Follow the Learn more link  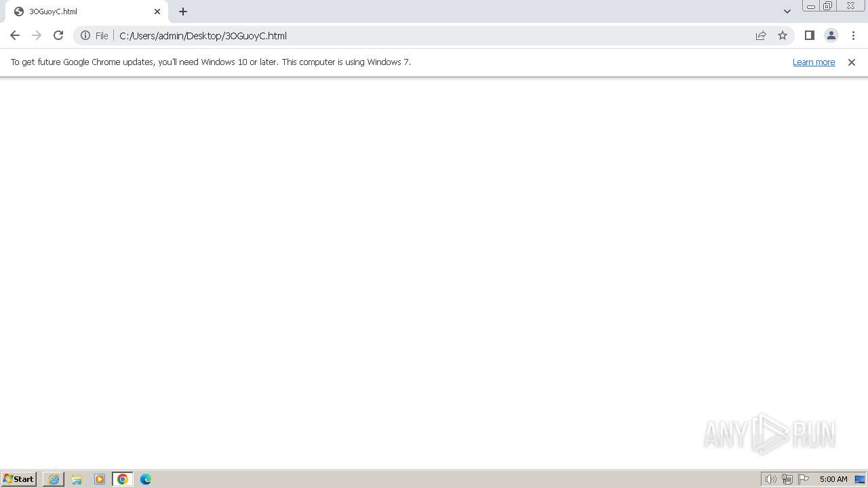pyautogui.click(x=814, y=62)
